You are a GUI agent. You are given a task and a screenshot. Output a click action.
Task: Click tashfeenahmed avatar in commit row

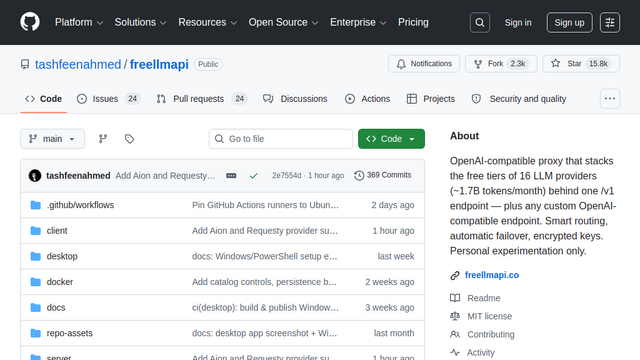point(35,176)
